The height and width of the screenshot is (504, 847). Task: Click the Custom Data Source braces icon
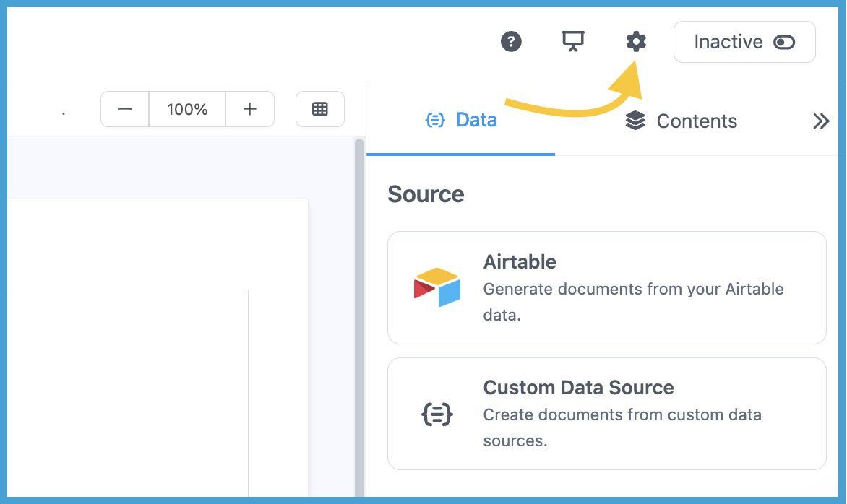[x=437, y=414]
